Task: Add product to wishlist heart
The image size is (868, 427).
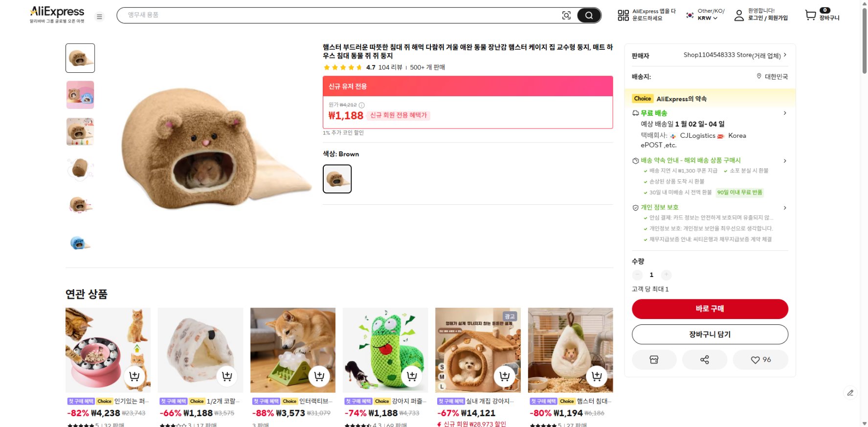Action: [x=760, y=360]
